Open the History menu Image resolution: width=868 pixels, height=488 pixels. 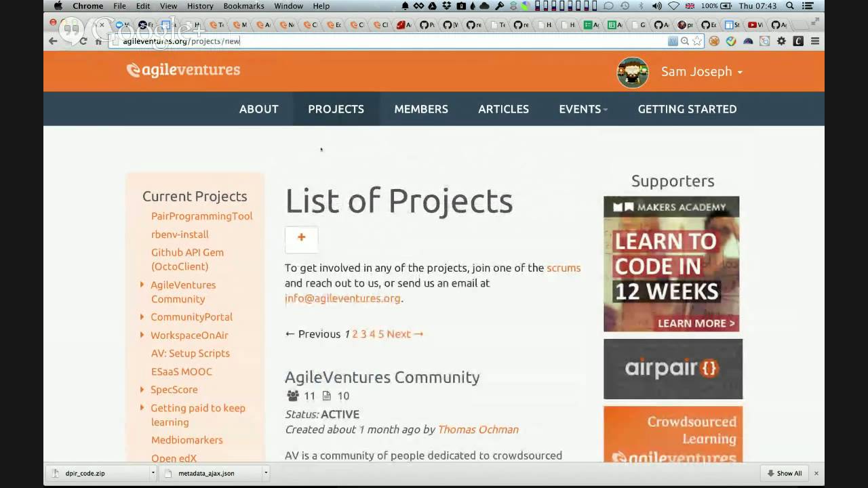(200, 6)
